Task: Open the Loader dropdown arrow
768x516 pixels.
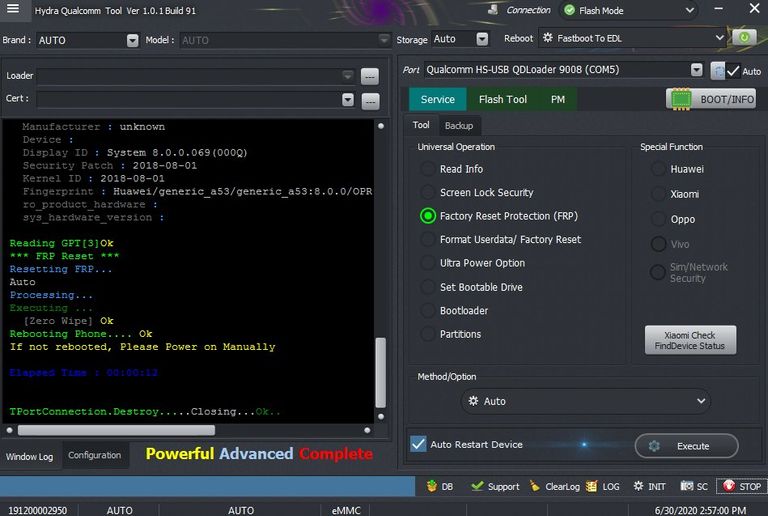Action: (347, 75)
